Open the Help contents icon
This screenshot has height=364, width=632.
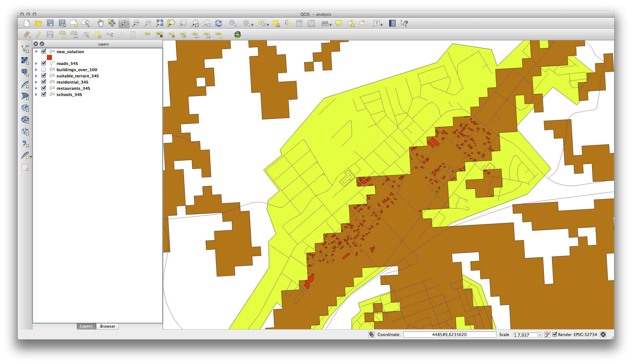click(x=392, y=23)
